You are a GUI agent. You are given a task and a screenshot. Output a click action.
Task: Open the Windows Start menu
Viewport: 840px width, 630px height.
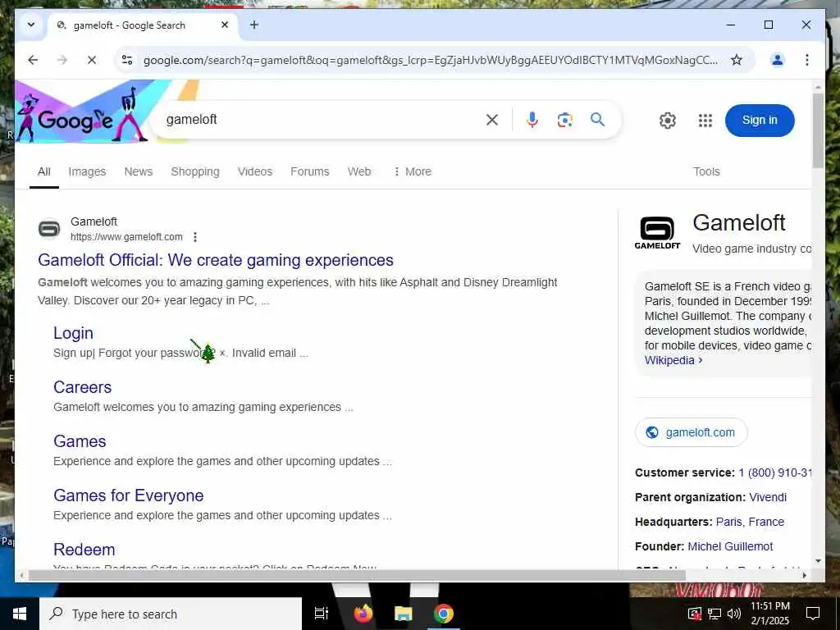[x=20, y=614]
